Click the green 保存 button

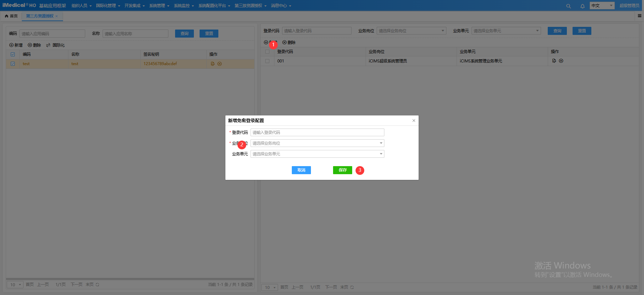coord(342,170)
